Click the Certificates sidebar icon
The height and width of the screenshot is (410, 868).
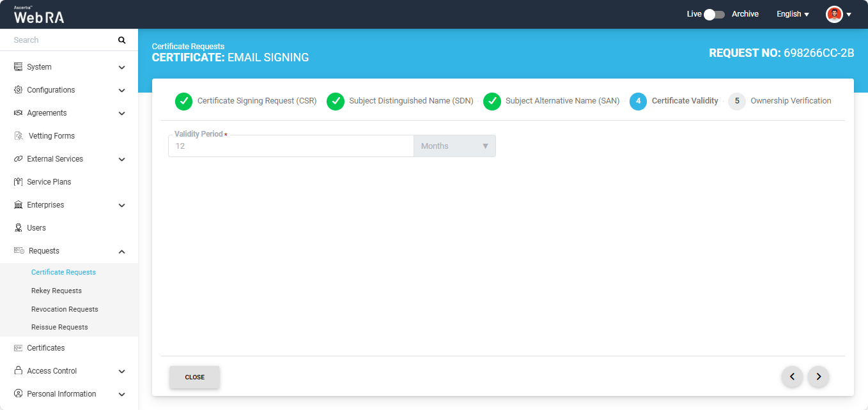click(x=19, y=348)
